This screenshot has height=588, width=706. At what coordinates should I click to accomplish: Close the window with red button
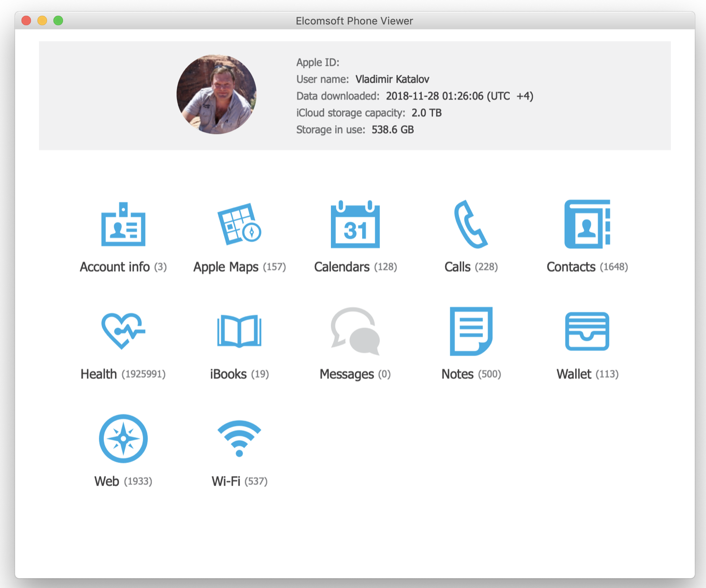[26, 21]
